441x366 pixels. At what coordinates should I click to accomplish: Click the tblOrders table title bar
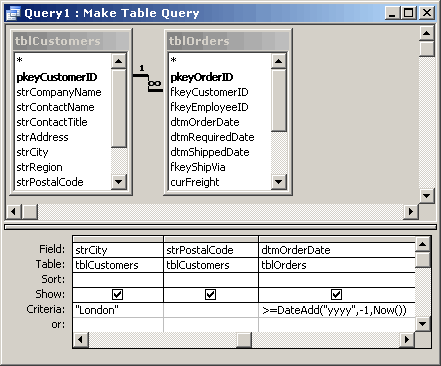tap(228, 41)
